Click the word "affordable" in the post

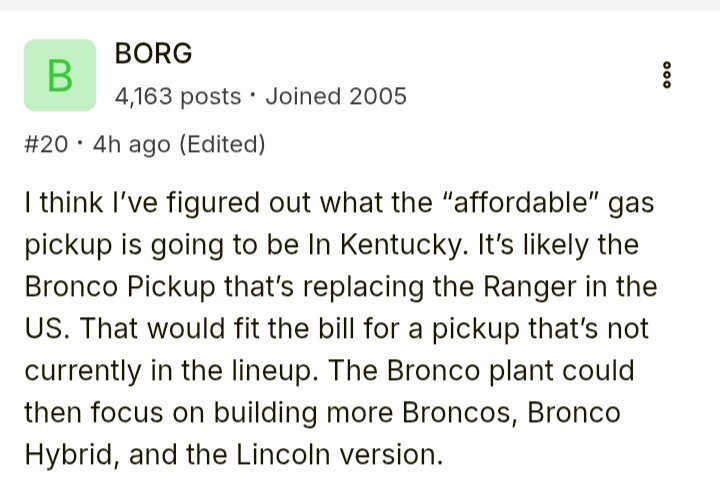click(524, 203)
